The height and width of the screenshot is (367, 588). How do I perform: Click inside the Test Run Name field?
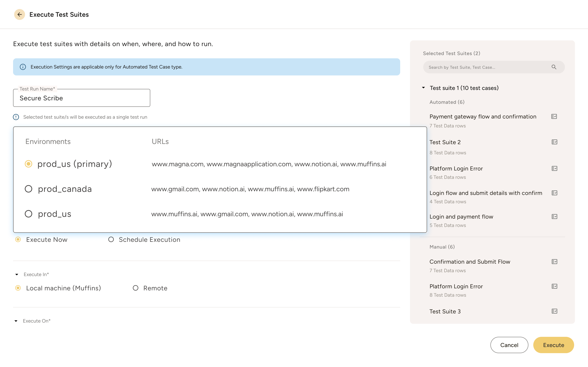pyautogui.click(x=81, y=98)
